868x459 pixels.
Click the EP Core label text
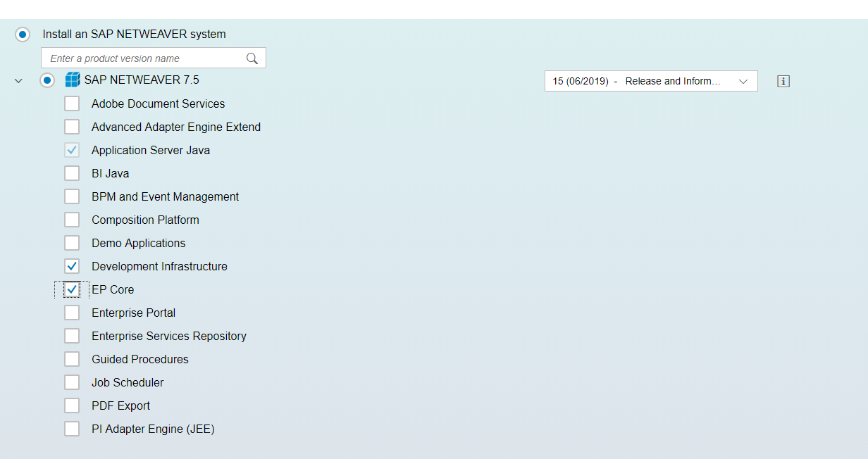point(113,289)
